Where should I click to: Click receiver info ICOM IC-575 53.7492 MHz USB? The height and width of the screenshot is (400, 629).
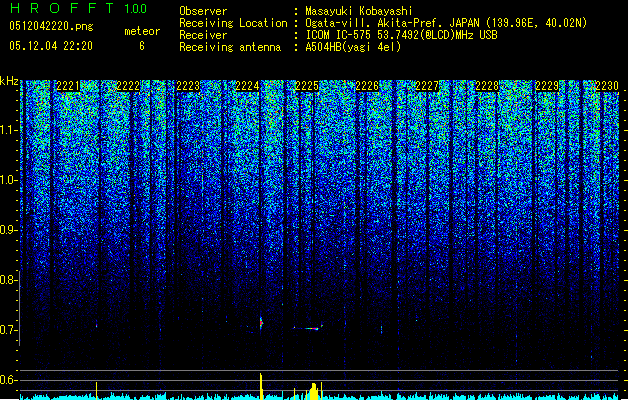(401, 35)
